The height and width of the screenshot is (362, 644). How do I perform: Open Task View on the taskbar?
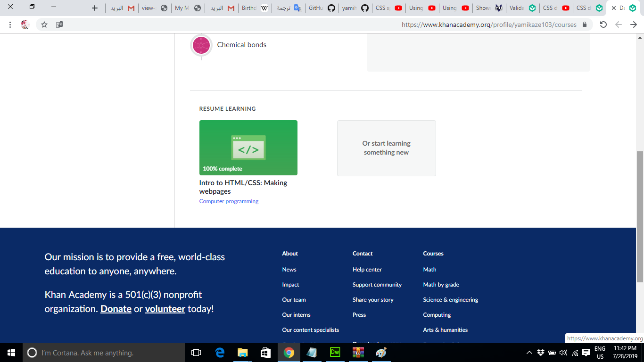pos(196,353)
